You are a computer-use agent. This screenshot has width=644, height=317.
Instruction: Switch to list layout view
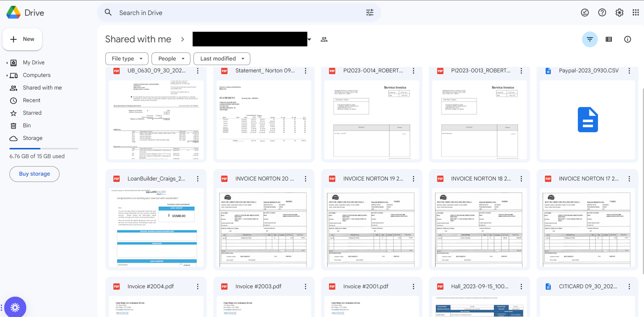pos(609,39)
